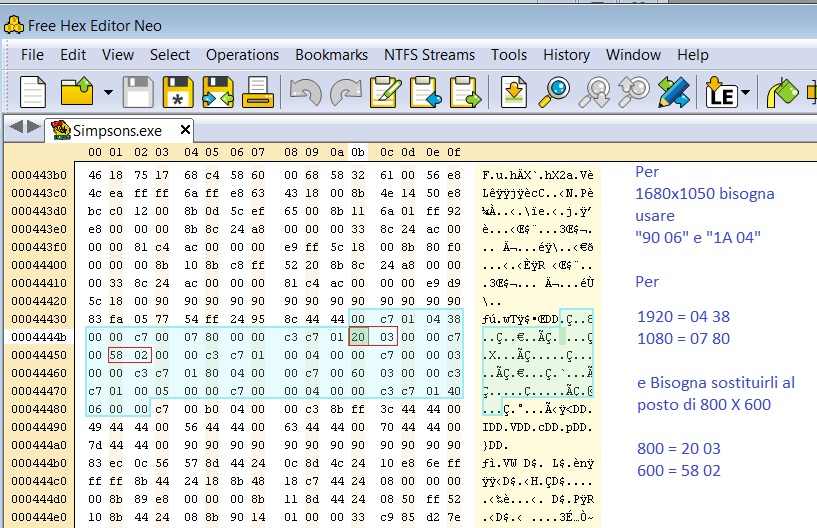The width and height of the screenshot is (817, 528).
Task: Open a file using the folder icon
Action: click(x=77, y=92)
